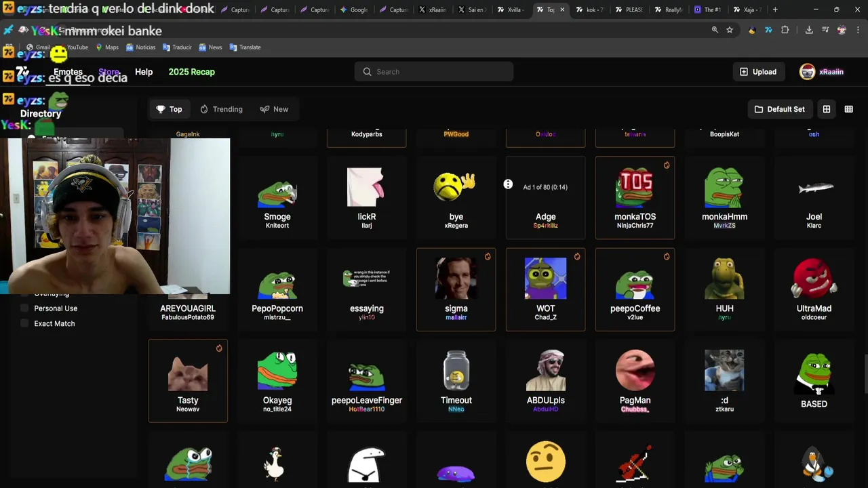Open the UltraMad emote
868x488 pixels.
814,289
